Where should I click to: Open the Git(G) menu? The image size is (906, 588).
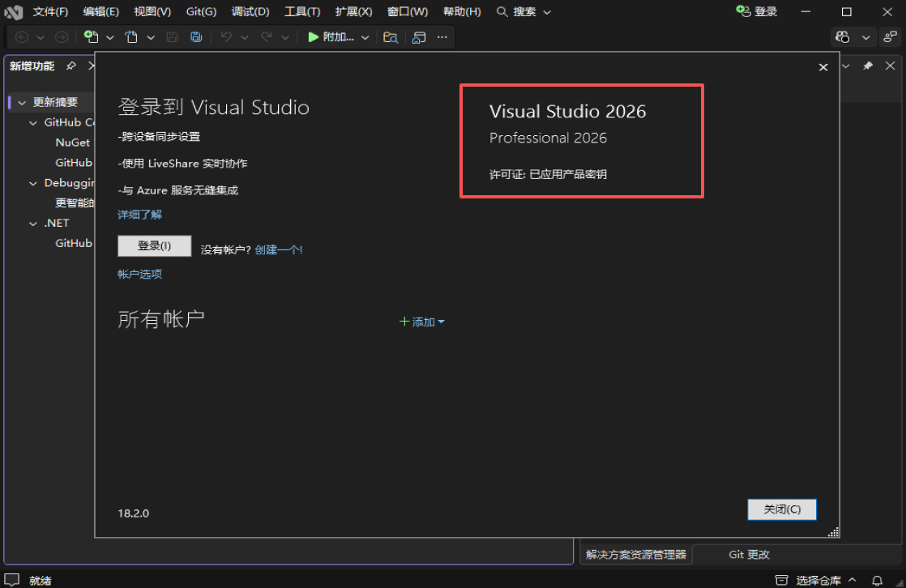point(201,11)
